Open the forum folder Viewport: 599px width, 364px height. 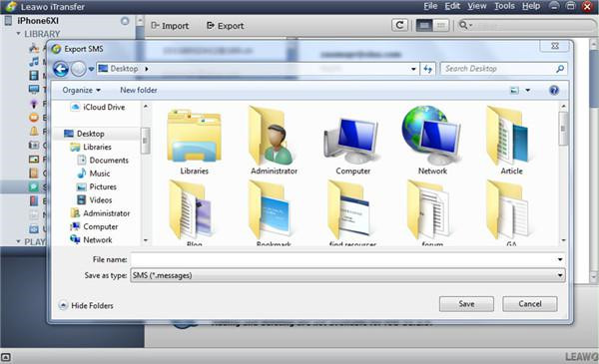click(x=428, y=209)
